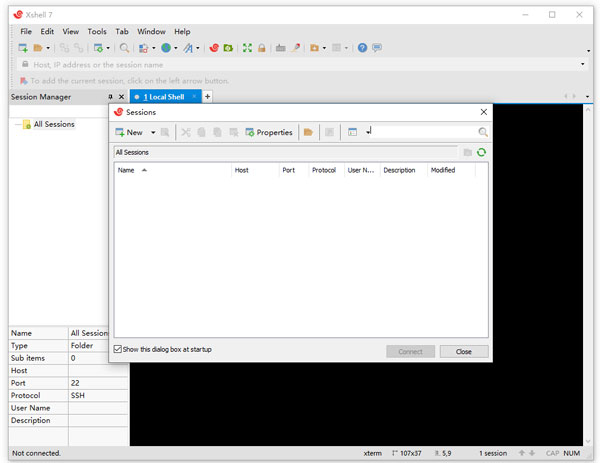This screenshot has height=463, width=600.
Task: Toggle 'Show this dialog box at startup' checkbox
Action: [118, 349]
